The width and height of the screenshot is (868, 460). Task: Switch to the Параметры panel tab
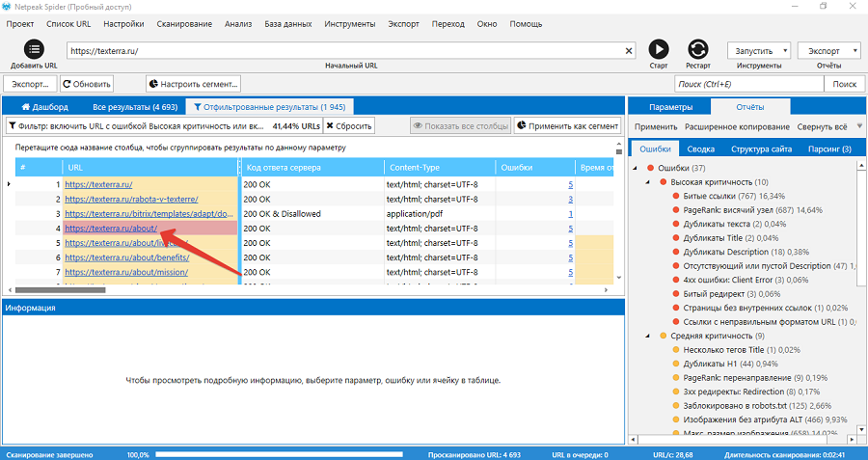[x=670, y=107]
